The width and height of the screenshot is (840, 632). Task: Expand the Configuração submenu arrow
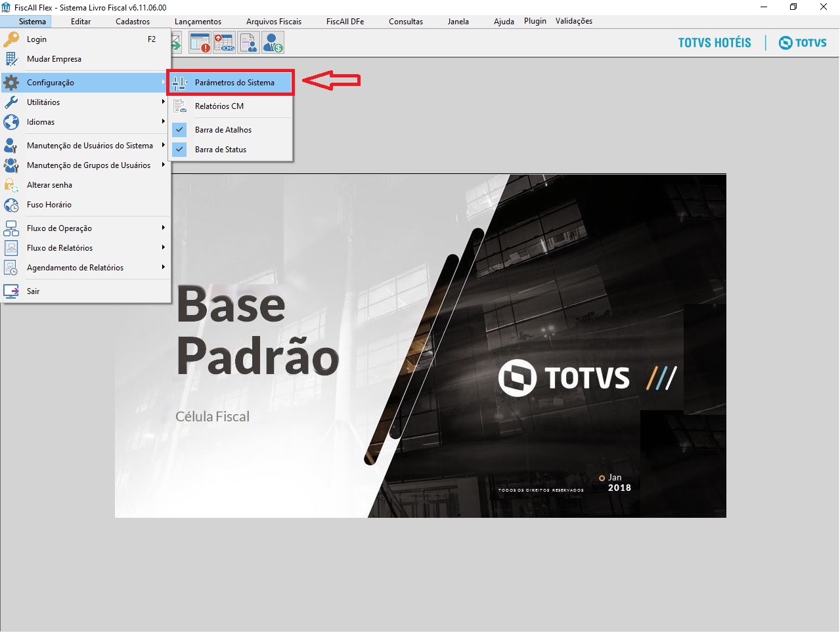163,82
